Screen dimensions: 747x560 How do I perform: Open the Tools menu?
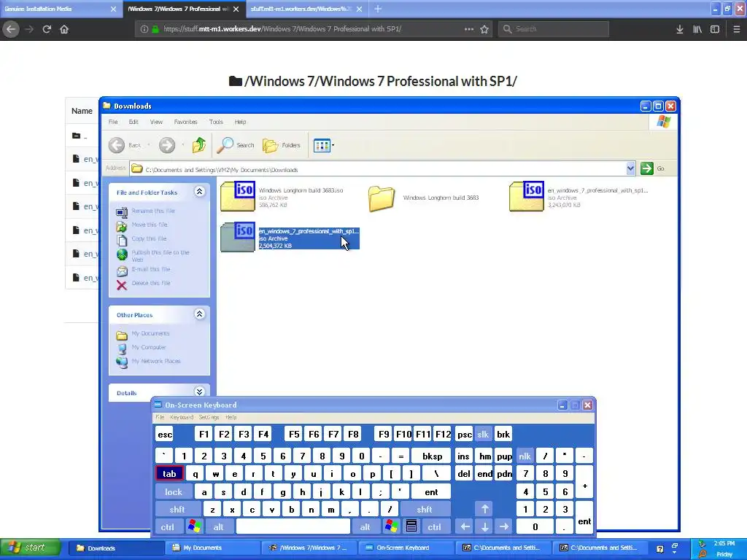216,122
